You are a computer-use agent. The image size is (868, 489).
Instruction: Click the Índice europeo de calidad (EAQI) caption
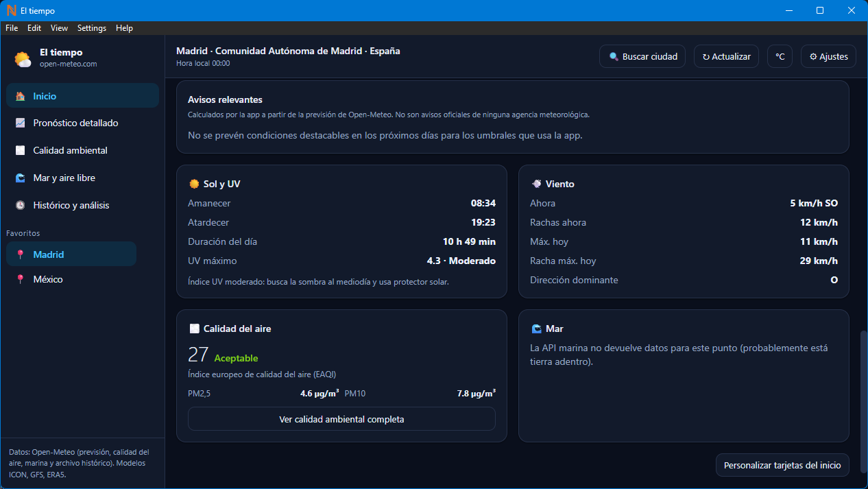coord(262,374)
